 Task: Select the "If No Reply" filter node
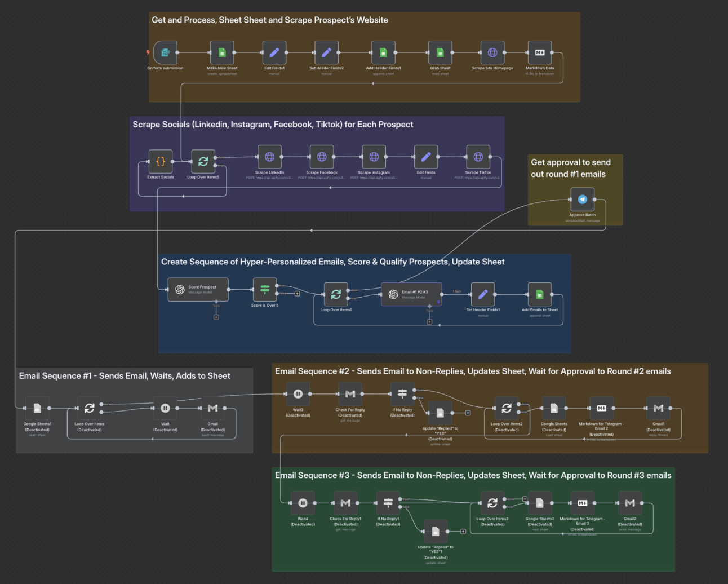pyautogui.click(x=402, y=393)
